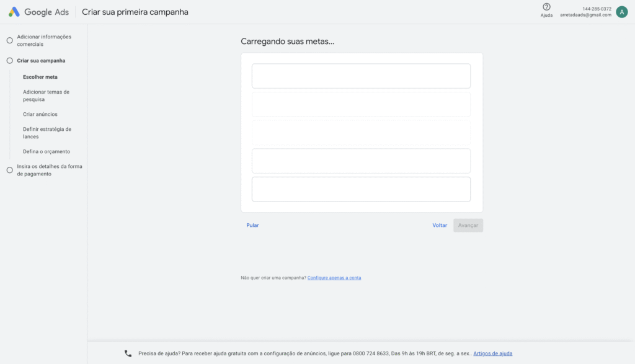Image resolution: width=635 pixels, height=364 pixels.
Task: Open the account avatar A
Action: (621, 12)
